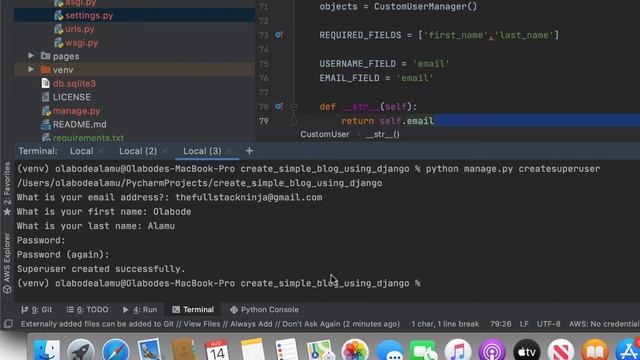Open the Python Console tool window
The image size is (640, 360).
pyautogui.click(x=264, y=309)
